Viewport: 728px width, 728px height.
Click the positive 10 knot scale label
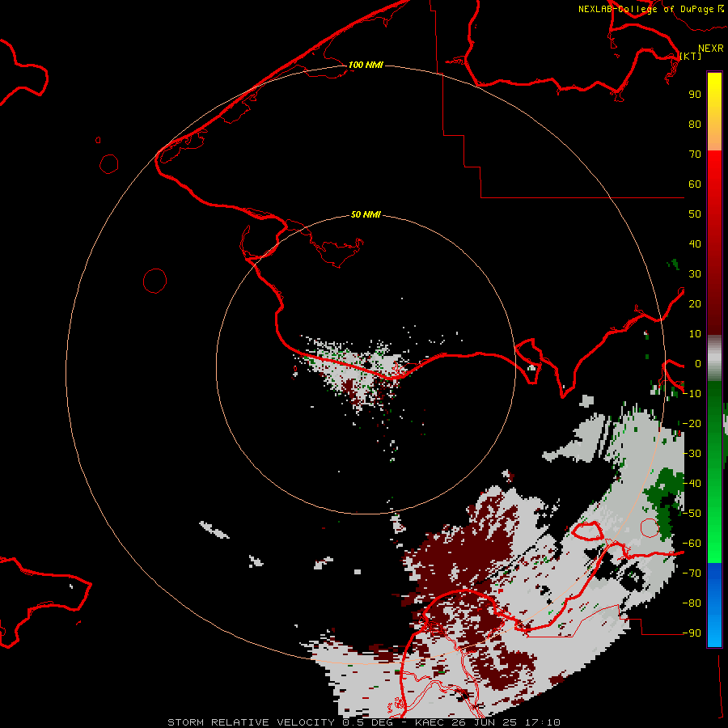(695, 334)
